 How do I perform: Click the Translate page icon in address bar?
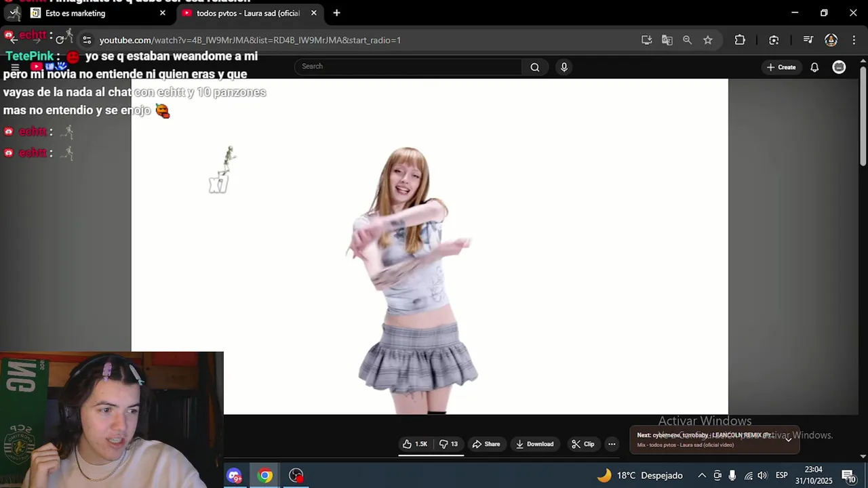667,40
